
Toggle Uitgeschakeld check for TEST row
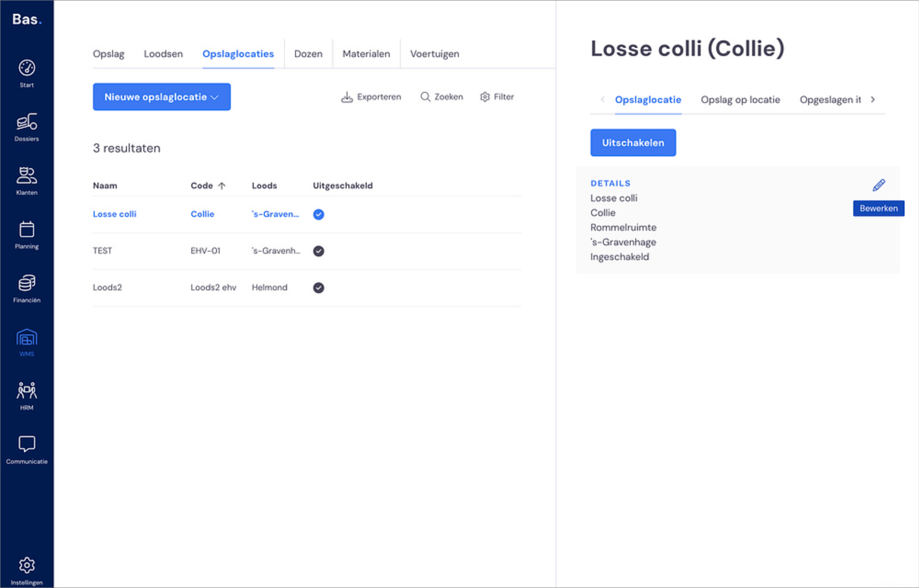point(318,251)
